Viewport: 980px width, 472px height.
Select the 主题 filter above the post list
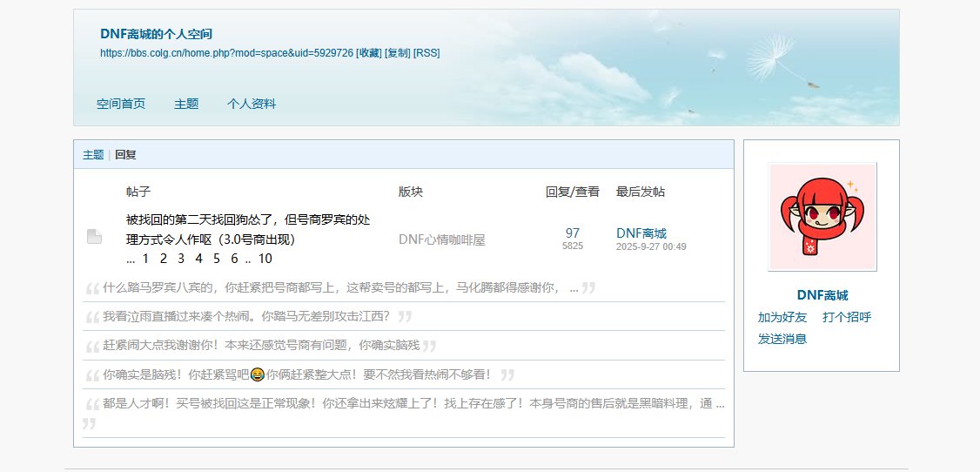pyautogui.click(x=93, y=155)
